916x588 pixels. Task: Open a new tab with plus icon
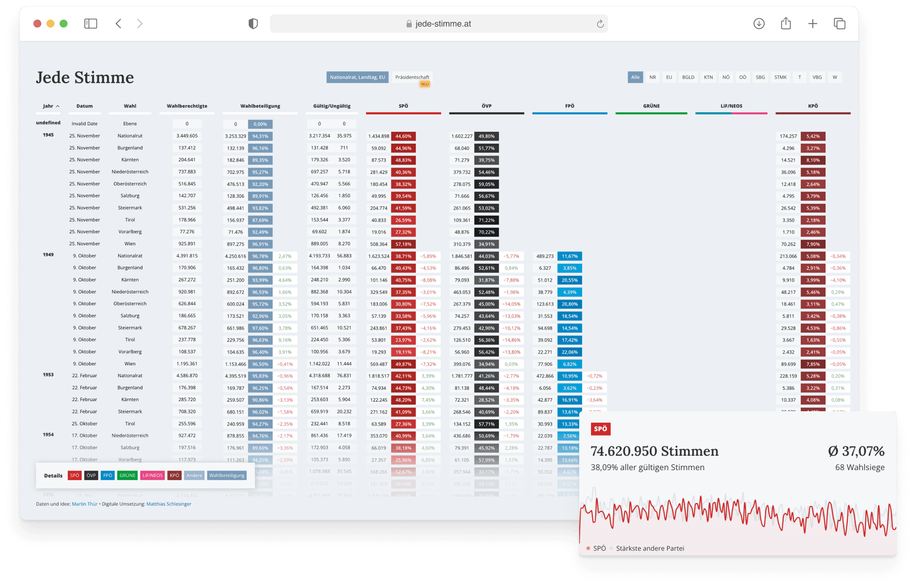tap(812, 24)
